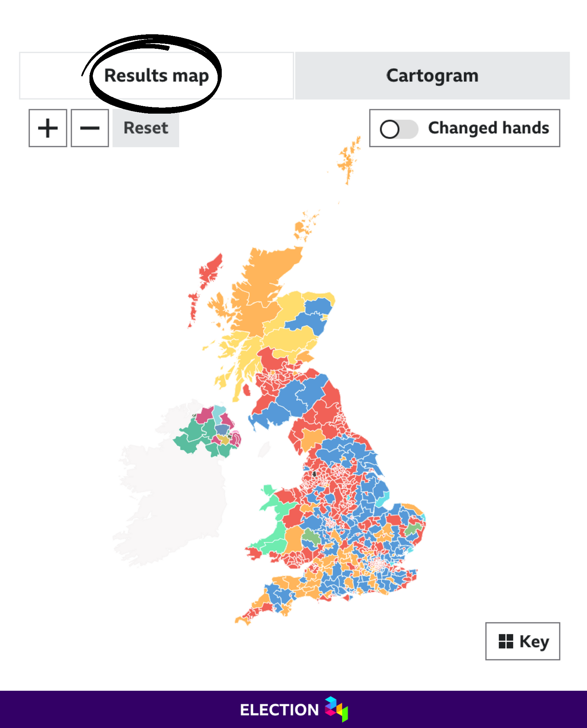Screen dimensions: 587x728
Task: Switch to the Cartogram tab
Action: click(432, 76)
